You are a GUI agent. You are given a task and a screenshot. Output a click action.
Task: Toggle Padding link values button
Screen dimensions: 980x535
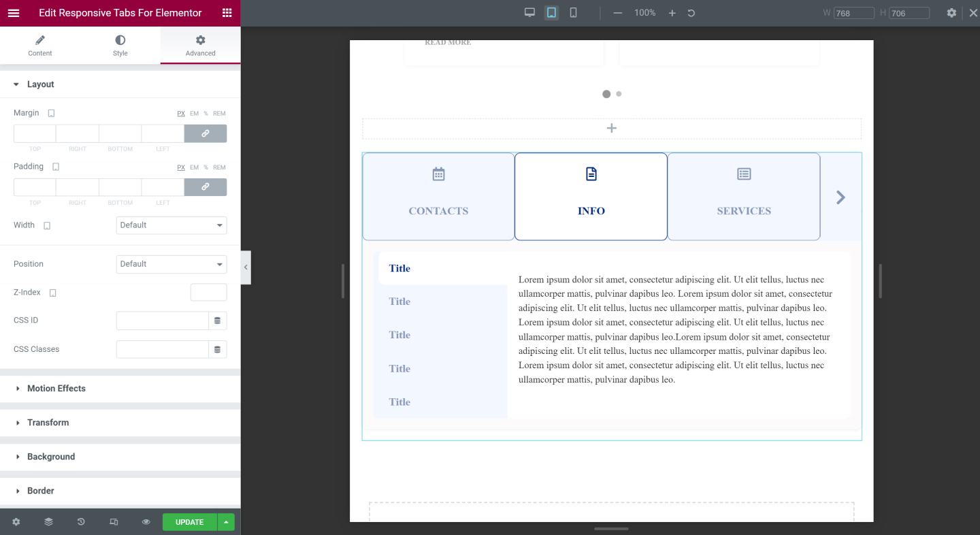pyautogui.click(x=206, y=187)
